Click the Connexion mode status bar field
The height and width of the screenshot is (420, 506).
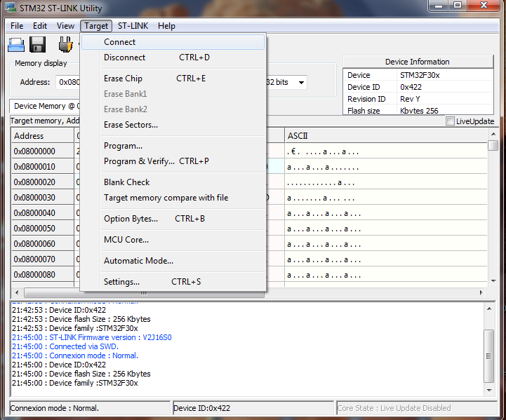click(90, 408)
